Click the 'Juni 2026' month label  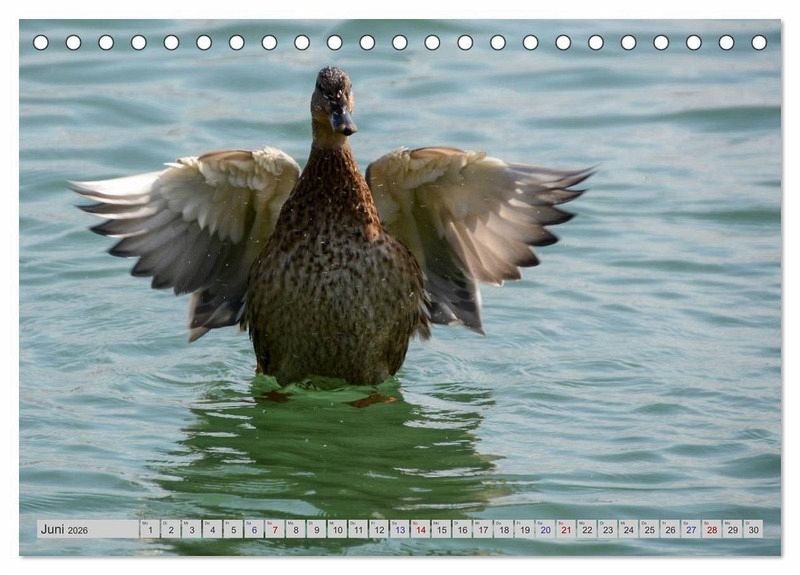pyautogui.click(x=64, y=529)
